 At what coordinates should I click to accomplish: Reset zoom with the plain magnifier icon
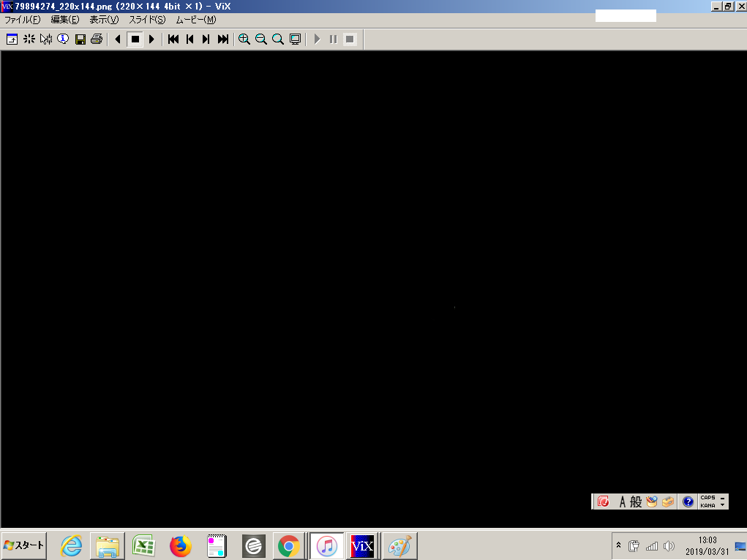pyautogui.click(x=278, y=39)
